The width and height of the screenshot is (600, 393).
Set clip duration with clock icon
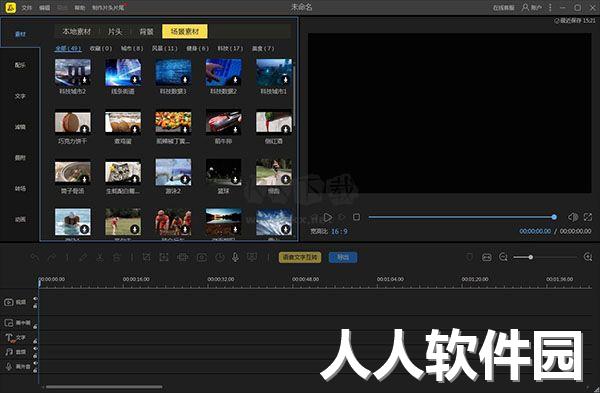[220, 258]
